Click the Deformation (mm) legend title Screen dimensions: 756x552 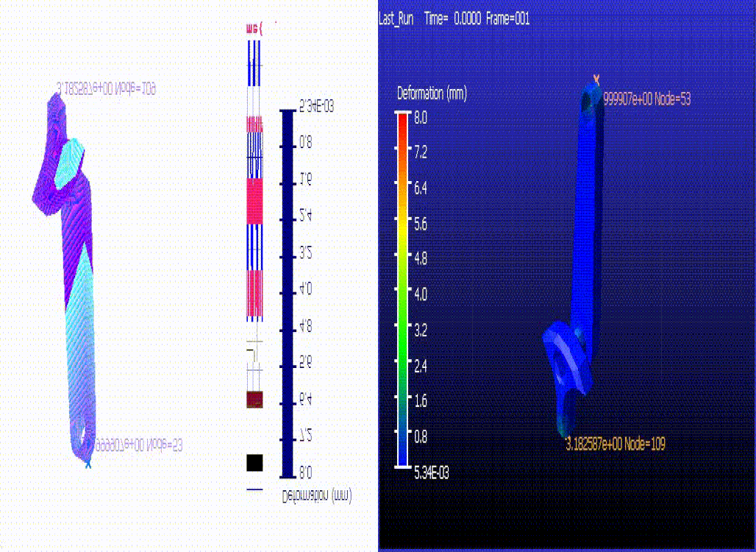pos(432,93)
